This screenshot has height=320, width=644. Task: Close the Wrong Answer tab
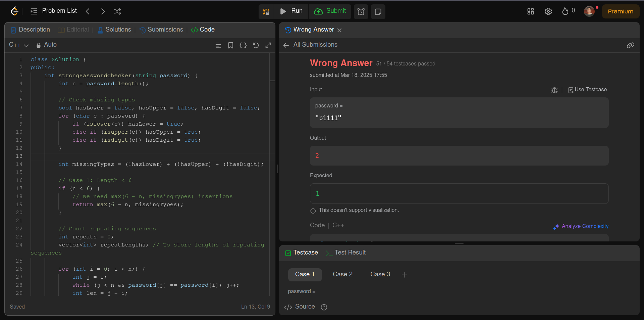(x=339, y=30)
